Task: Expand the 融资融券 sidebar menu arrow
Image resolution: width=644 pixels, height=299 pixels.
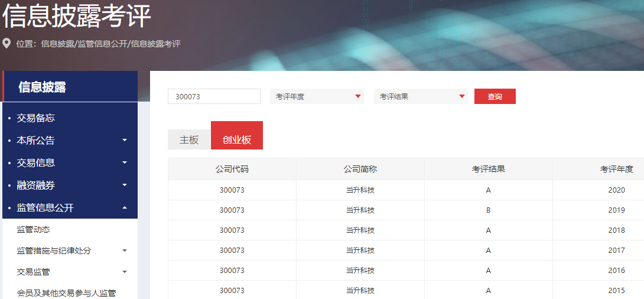Action: 124,186
